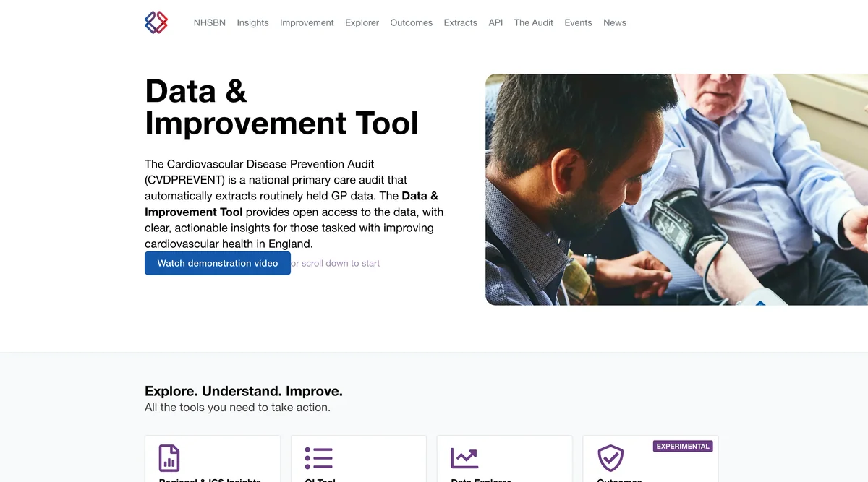Go to the News page
Image resolution: width=868 pixels, height=482 pixels.
[615, 22]
